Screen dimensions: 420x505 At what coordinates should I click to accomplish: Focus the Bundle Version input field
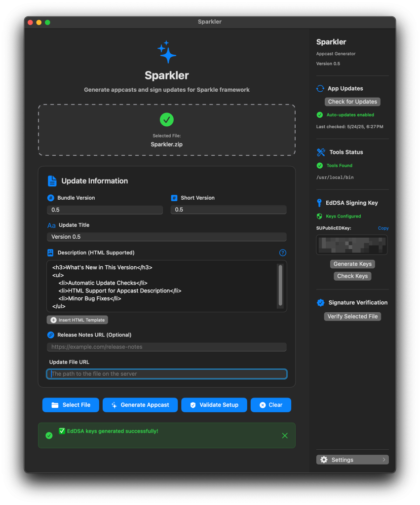tap(105, 210)
